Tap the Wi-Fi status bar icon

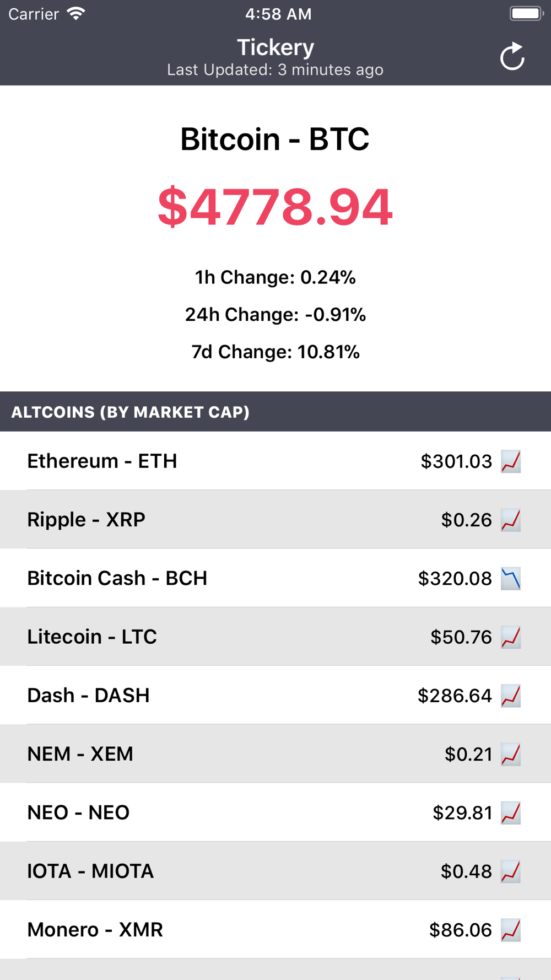76,14
